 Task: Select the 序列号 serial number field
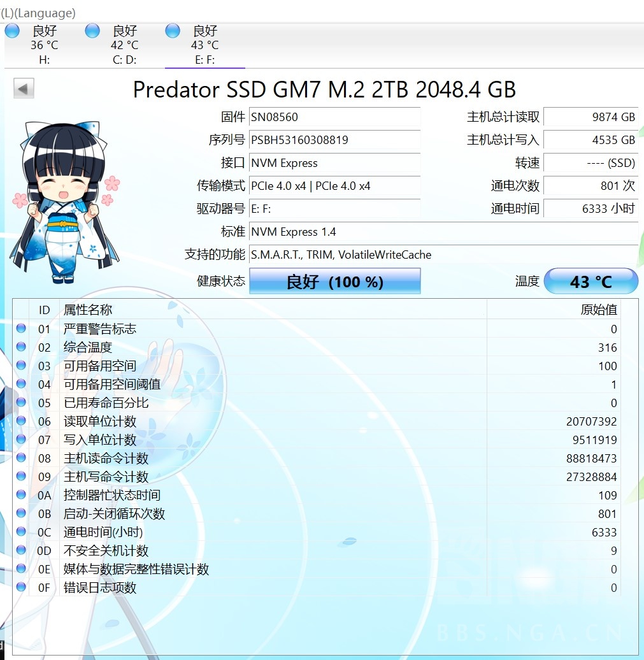334,140
